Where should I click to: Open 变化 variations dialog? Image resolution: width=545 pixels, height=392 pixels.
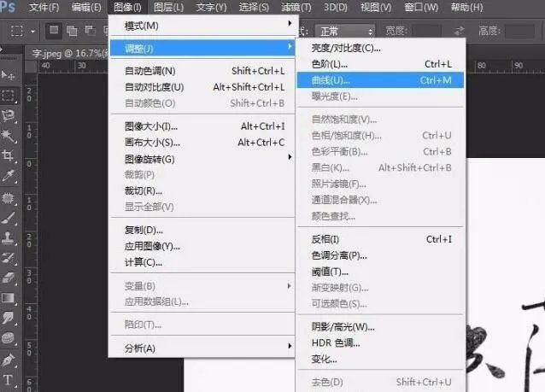click(x=380, y=359)
